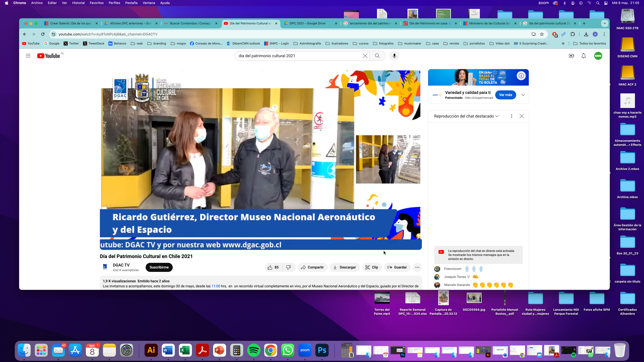The height and width of the screenshot is (362, 644).
Task: Click the YouTube logo to go home
Action: [49, 56]
